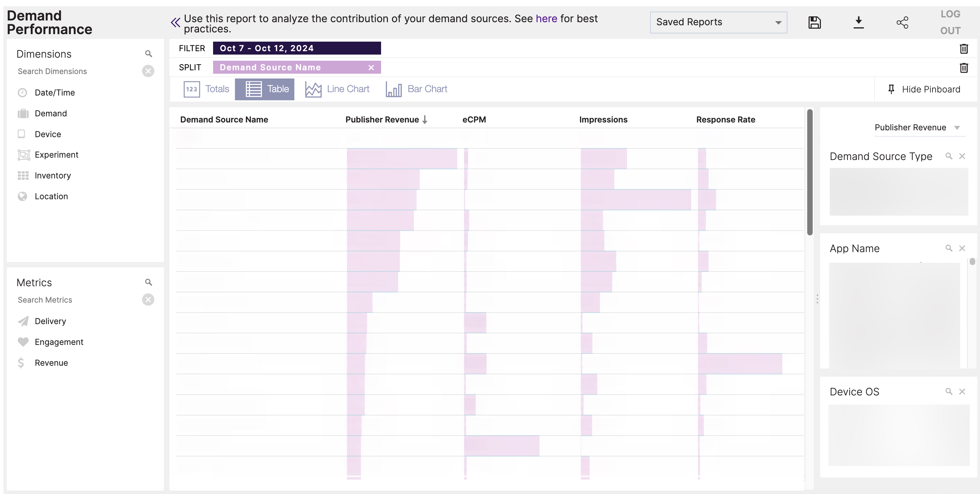This screenshot has width=980, height=494.
Task: Click the Search Dimensions input field
Action: coord(78,71)
